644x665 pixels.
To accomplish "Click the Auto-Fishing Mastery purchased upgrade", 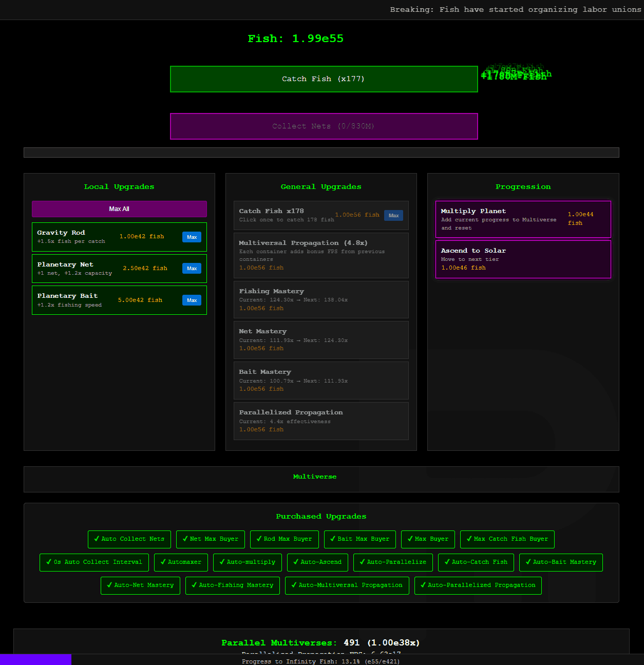I will (x=233, y=585).
